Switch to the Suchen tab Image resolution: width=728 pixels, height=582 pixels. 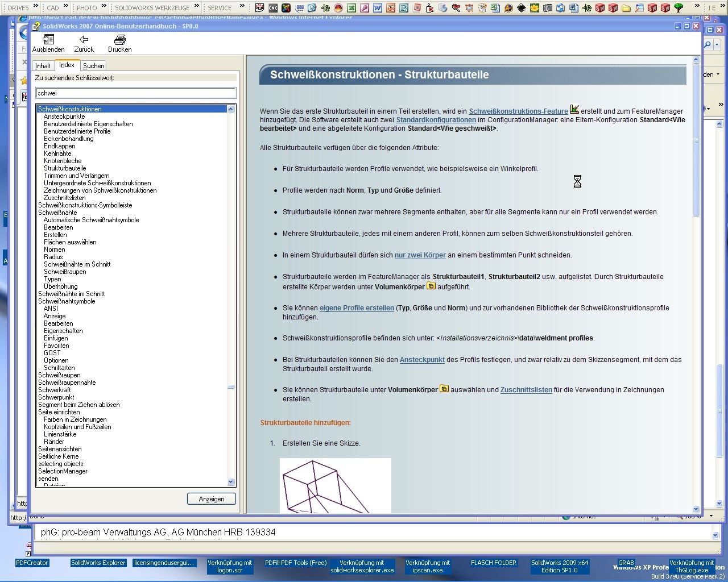click(94, 66)
